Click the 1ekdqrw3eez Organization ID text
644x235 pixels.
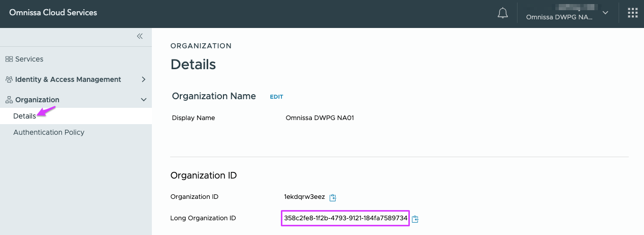304,197
